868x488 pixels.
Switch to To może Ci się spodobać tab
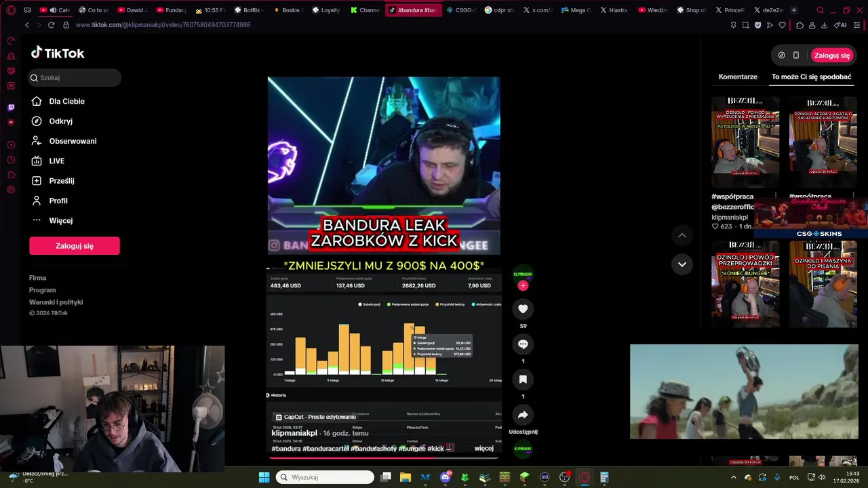tap(811, 77)
